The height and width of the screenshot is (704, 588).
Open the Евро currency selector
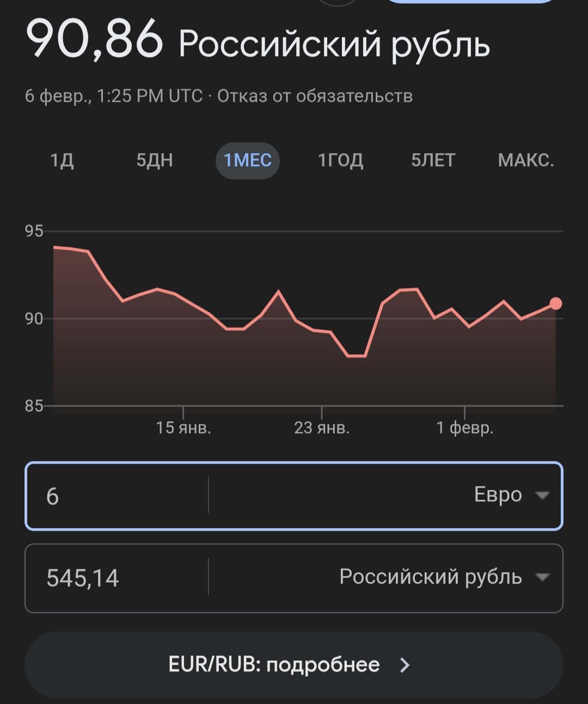(x=498, y=495)
